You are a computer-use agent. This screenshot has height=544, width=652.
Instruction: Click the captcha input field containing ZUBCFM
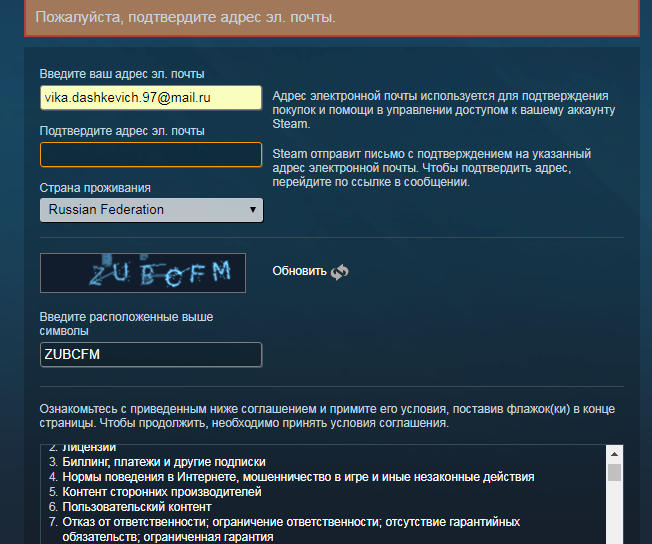pyautogui.click(x=151, y=354)
